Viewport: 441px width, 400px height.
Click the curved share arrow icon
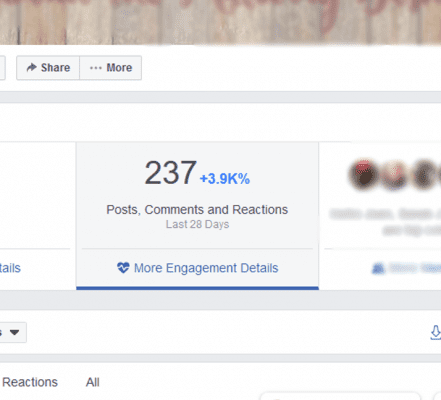point(31,67)
